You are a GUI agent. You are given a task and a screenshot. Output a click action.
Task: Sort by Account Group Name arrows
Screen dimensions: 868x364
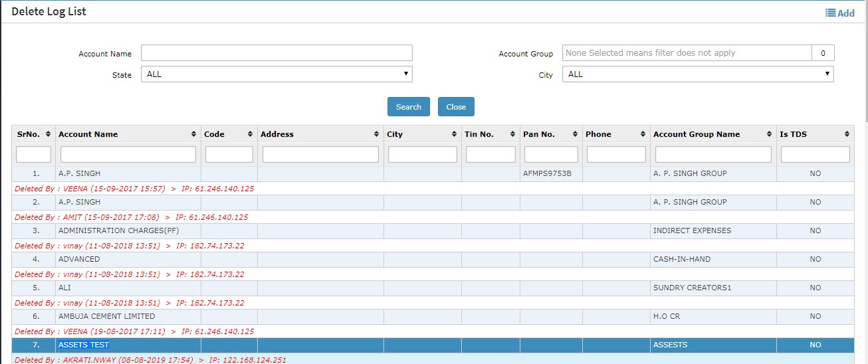tap(769, 134)
